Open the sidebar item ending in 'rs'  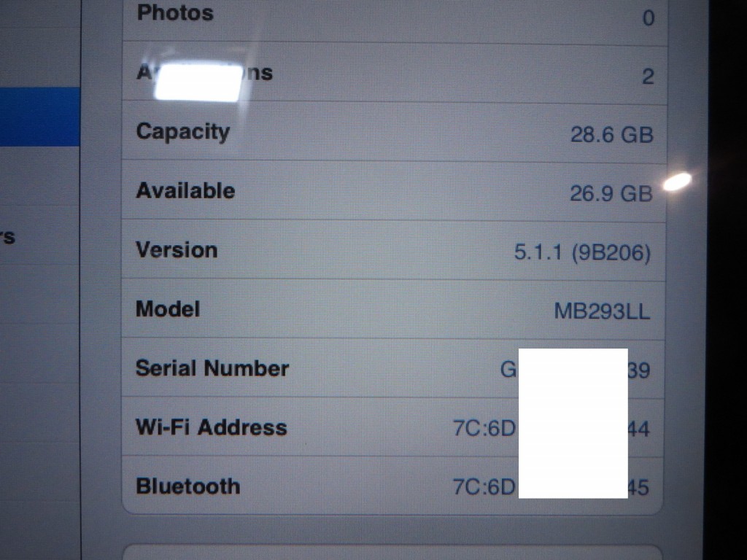[8, 236]
